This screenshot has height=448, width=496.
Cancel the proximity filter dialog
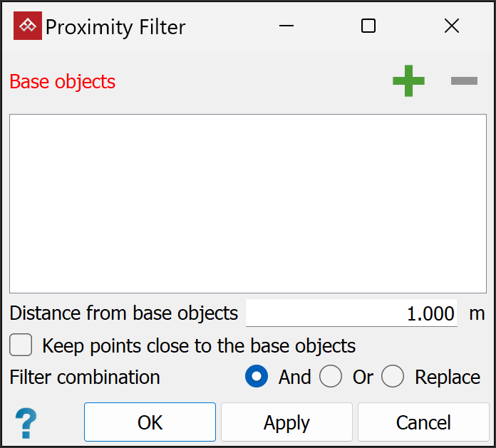pos(423,422)
